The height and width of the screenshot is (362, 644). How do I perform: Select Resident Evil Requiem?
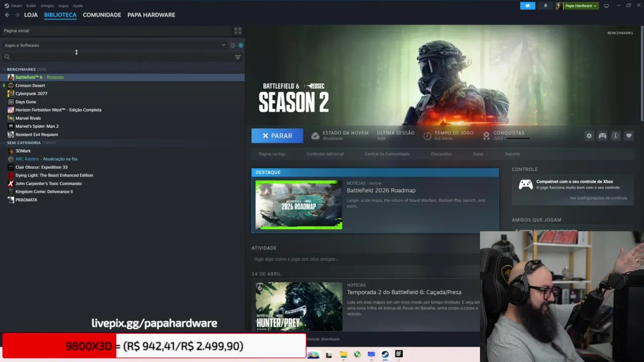[x=122, y=135]
